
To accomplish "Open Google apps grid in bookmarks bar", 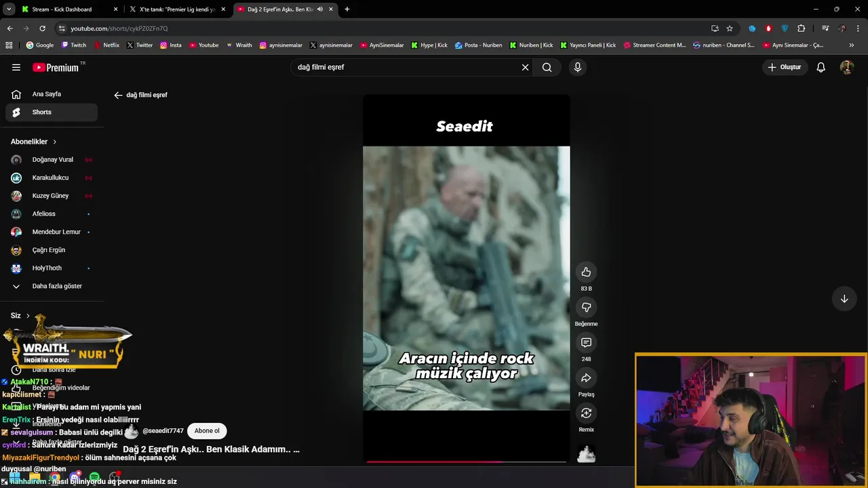I will coord(9,45).
